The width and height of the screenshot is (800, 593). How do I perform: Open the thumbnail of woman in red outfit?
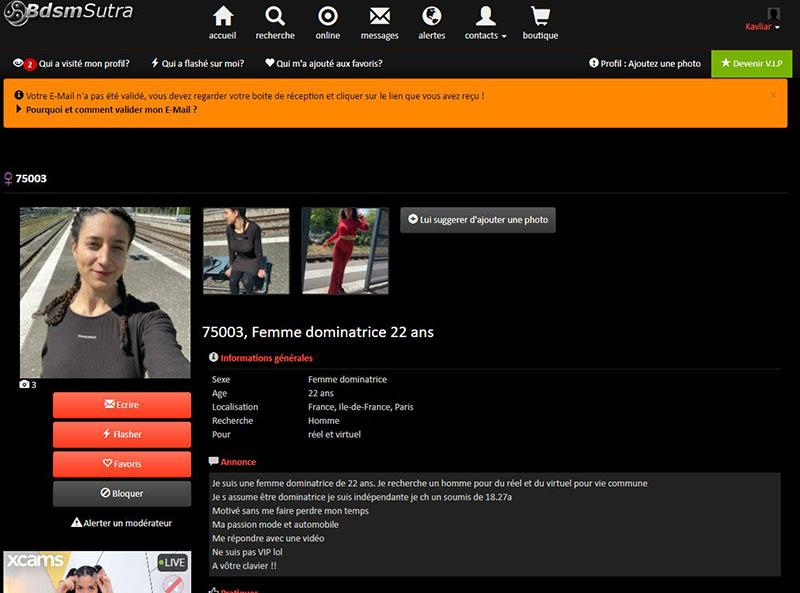345,251
